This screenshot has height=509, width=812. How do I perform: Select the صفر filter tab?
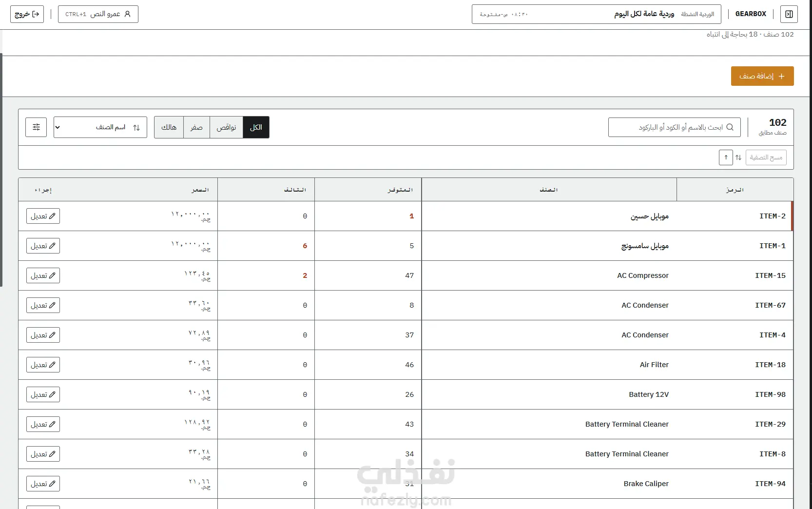(x=196, y=127)
